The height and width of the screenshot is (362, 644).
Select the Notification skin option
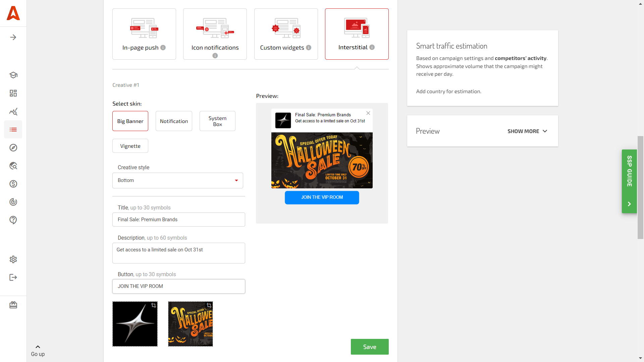point(173,121)
